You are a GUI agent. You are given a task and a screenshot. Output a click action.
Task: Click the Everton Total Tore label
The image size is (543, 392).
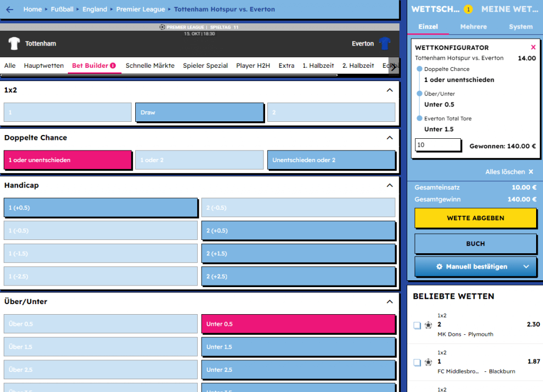(448, 119)
